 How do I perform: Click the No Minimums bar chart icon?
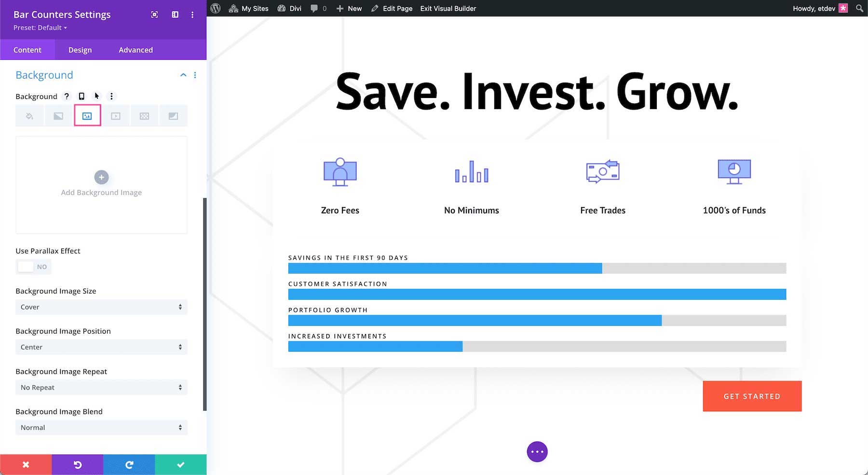pos(472,172)
